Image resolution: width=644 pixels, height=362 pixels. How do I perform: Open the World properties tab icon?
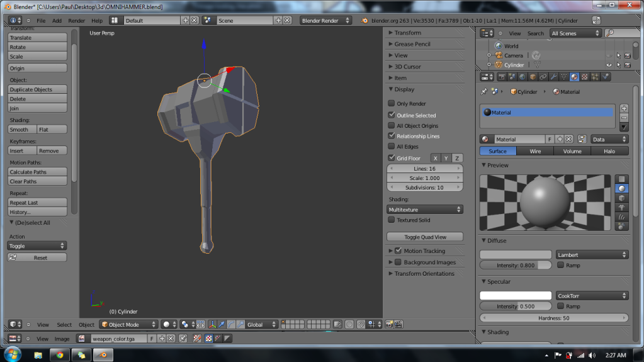click(522, 77)
